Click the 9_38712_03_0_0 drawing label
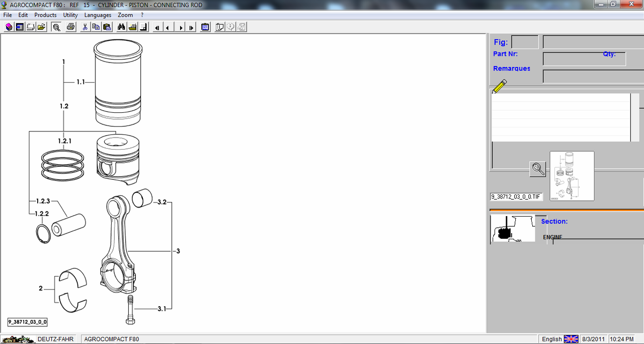 coord(28,322)
